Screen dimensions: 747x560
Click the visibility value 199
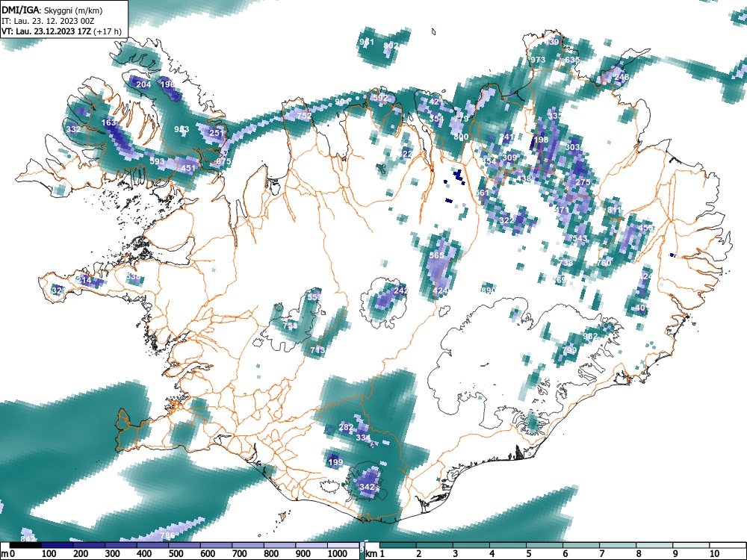[x=335, y=462]
